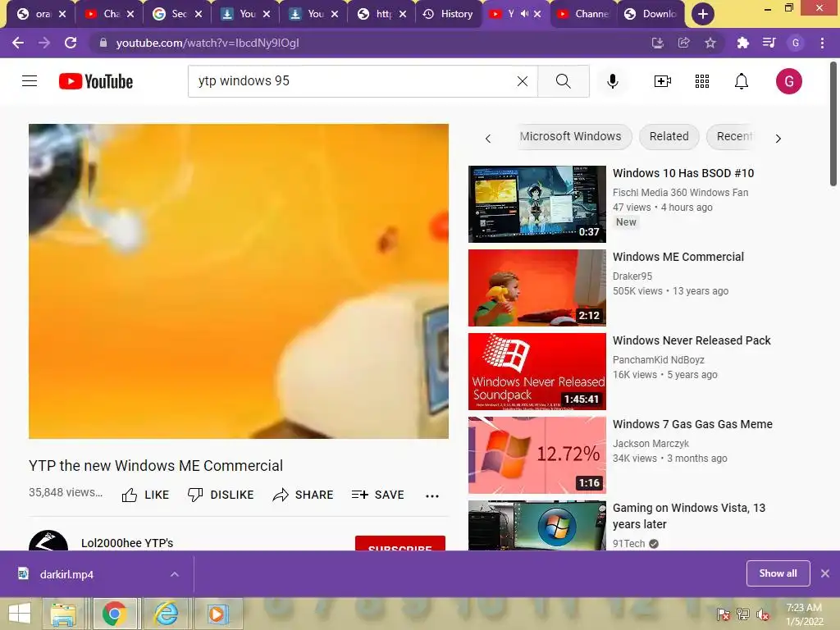Open the Windows Start button
This screenshot has height=630, width=840.
tap(20, 614)
